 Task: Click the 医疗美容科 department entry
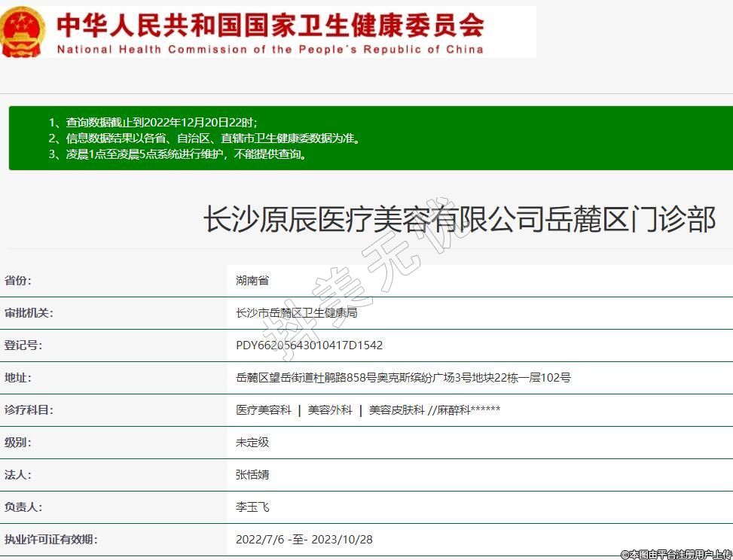263,410
